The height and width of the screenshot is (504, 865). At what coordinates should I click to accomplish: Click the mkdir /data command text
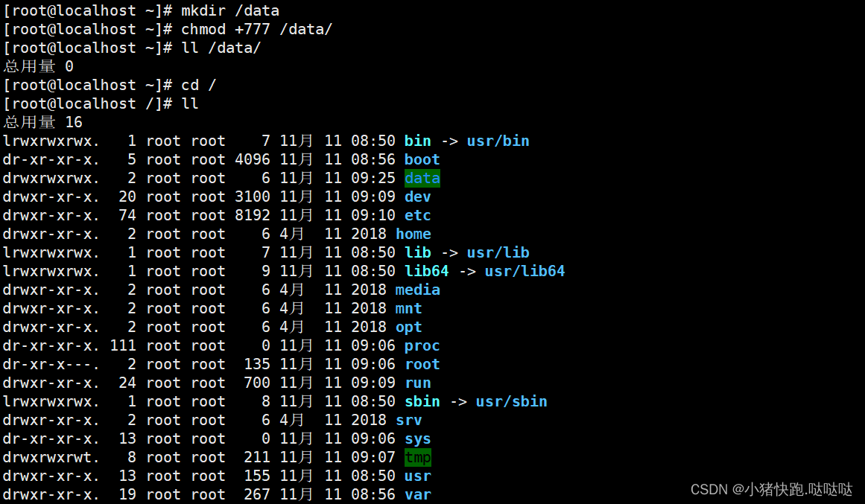[229, 11]
